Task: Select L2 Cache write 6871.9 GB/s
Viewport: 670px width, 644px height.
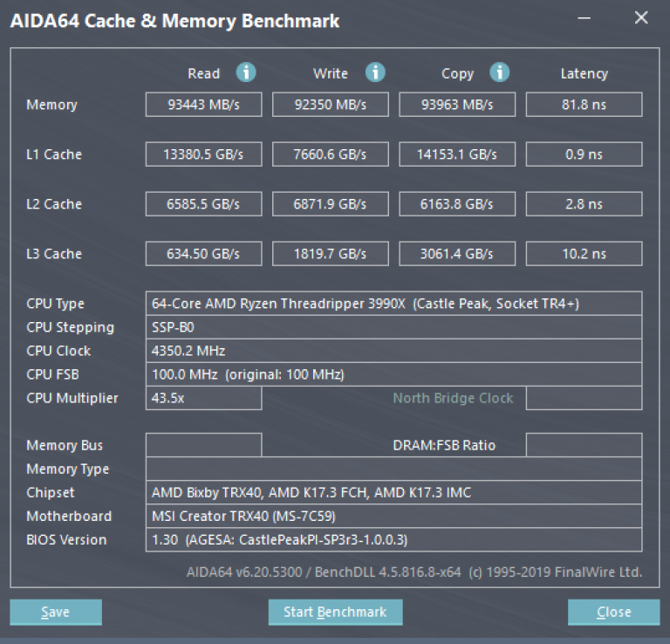Action: click(x=331, y=204)
